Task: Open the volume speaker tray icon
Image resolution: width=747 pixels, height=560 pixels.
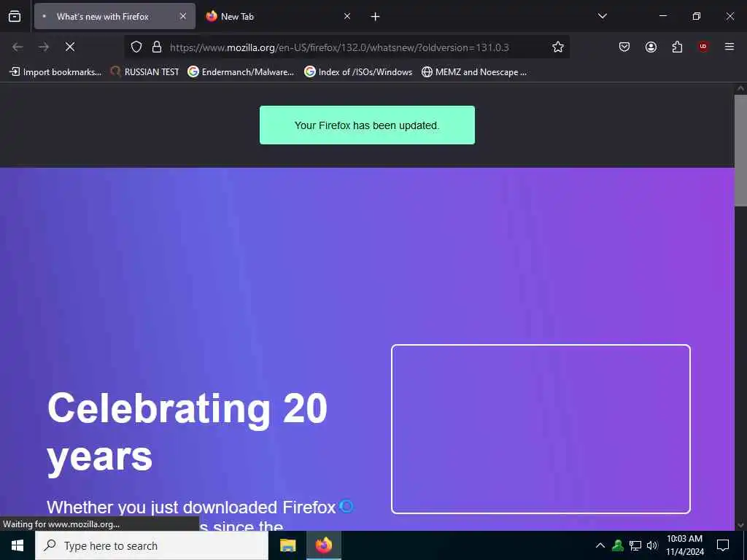Action: pyautogui.click(x=652, y=545)
